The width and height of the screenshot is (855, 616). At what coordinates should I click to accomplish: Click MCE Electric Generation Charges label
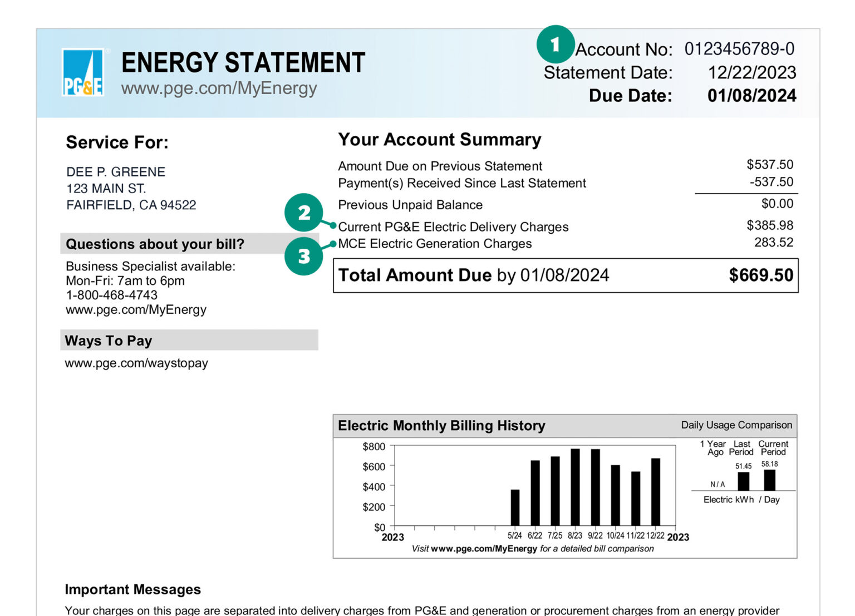(x=435, y=244)
